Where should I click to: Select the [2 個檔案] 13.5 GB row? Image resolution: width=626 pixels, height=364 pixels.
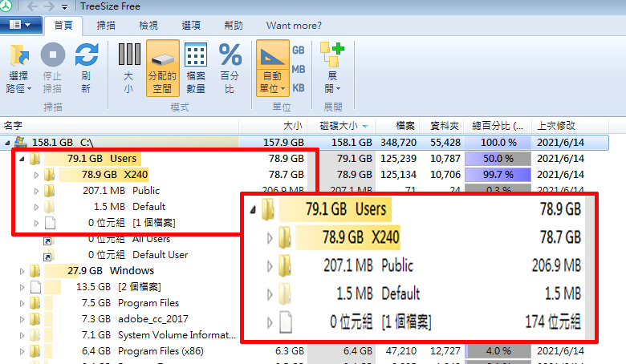point(119,287)
